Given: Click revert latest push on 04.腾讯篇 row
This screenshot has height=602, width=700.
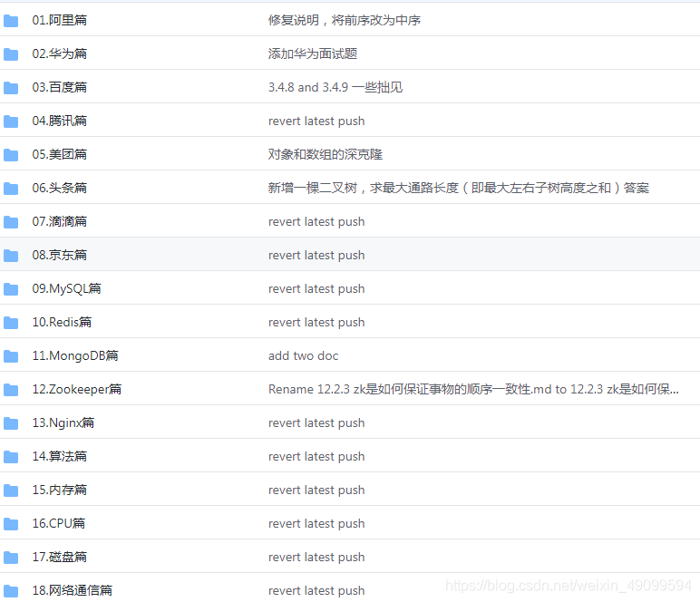Looking at the screenshot, I should point(316,121).
